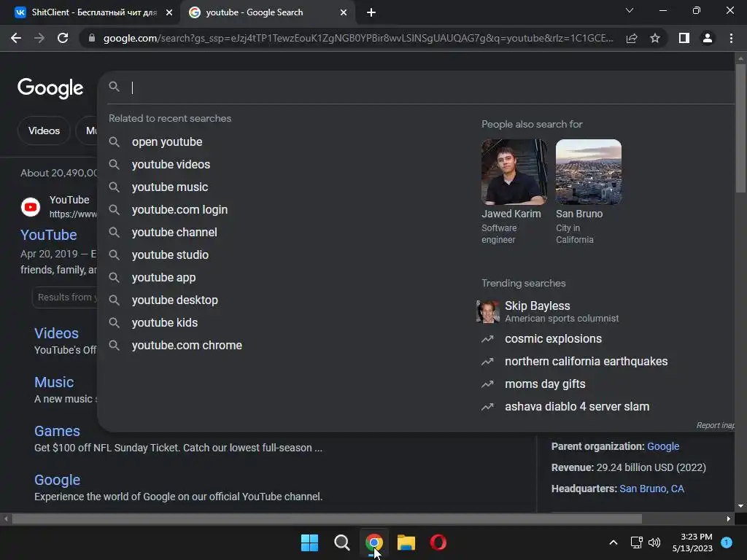The width and height of the screenshot is (747, 560).
Task: Click Skip Bayless trending search
Action: (561, 311)
